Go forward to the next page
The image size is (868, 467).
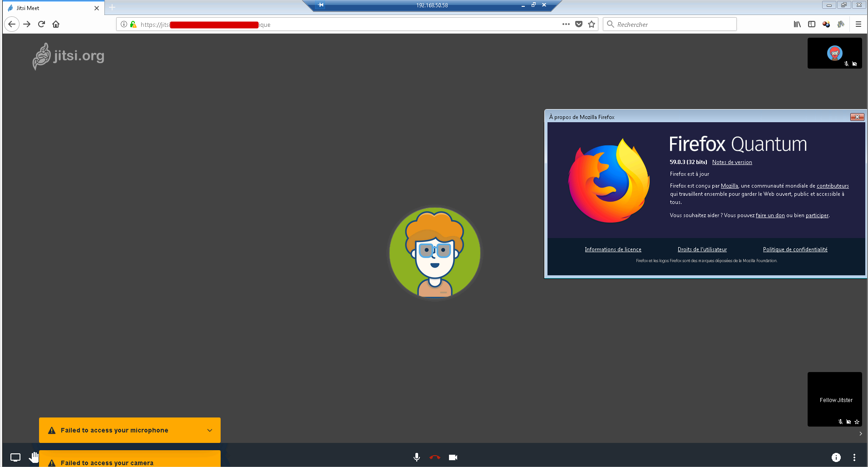[27, 24]
